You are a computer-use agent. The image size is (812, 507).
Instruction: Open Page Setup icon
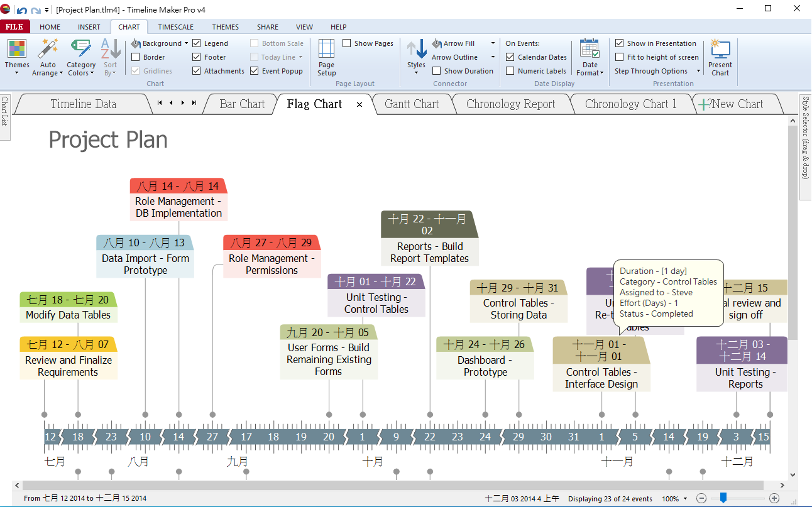326,49
